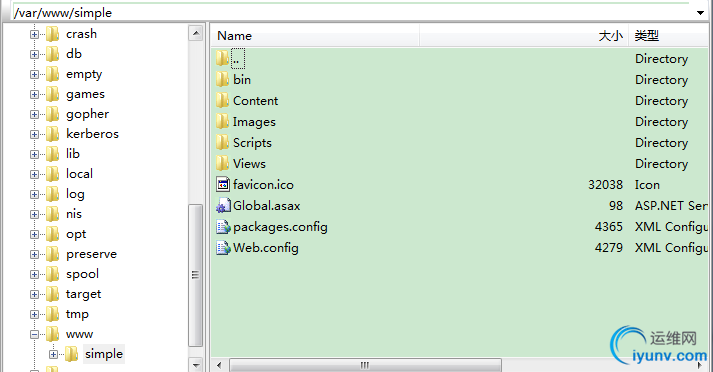Image resolution: width=713 pixels, height=372 pixels.
Task: Click the bin folder icon in file list
Action: pyautogui.click(x=222, y=80)
